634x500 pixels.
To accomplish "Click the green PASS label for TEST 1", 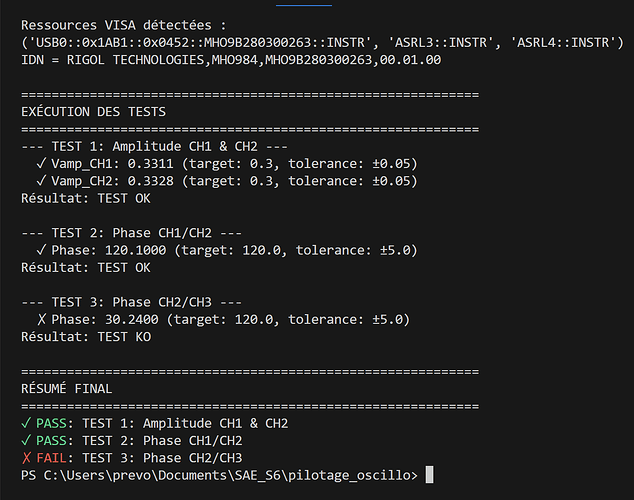I will point(55,423).
